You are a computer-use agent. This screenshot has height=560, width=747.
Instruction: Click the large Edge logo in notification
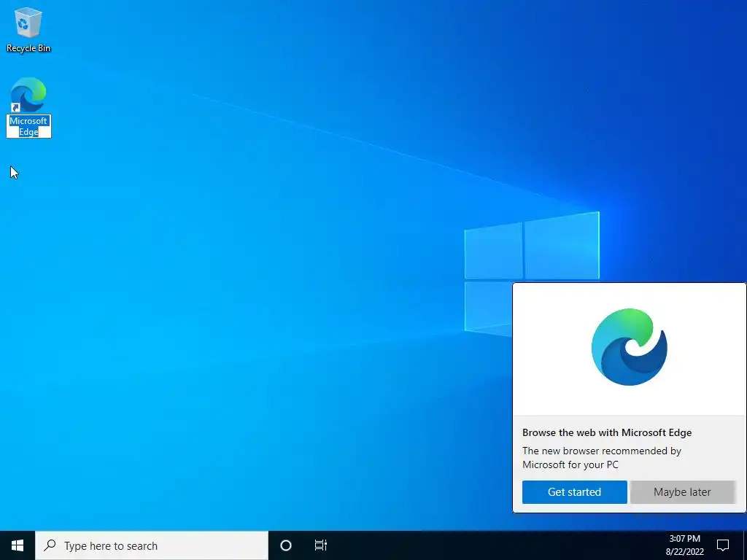pos(630,347)
